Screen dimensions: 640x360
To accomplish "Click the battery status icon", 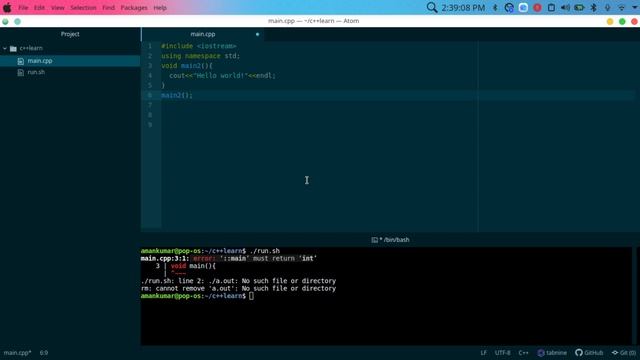I will point(579,8).
